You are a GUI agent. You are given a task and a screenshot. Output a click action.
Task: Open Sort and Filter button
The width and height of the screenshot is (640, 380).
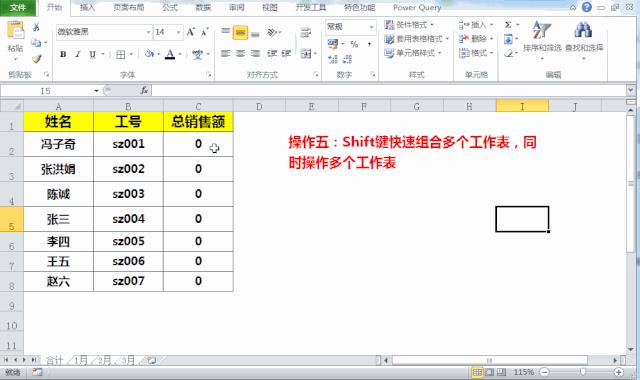click(542, 40)
